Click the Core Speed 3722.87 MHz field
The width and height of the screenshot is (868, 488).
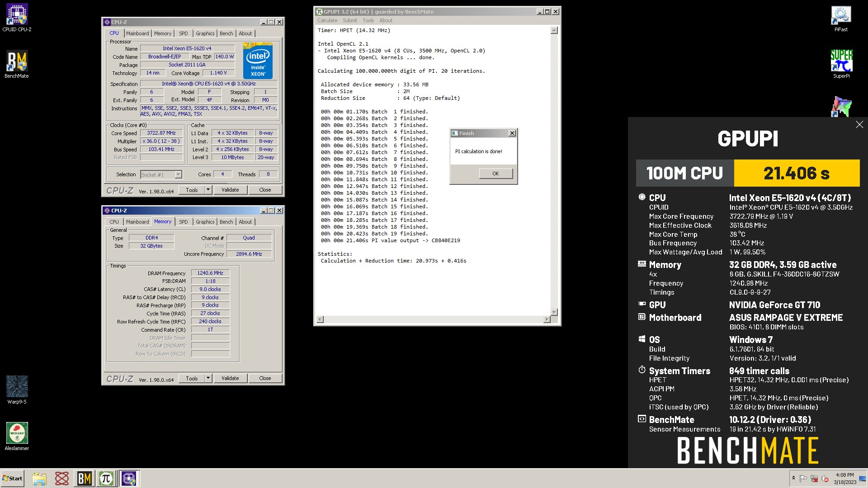[x=161, y=133]
